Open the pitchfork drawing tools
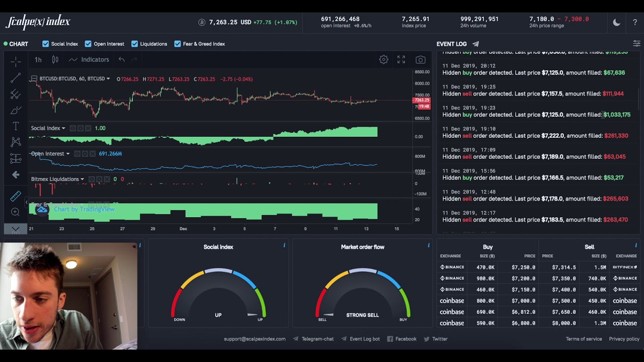This screenshot has height=362, width=644. tap(16, 94)
